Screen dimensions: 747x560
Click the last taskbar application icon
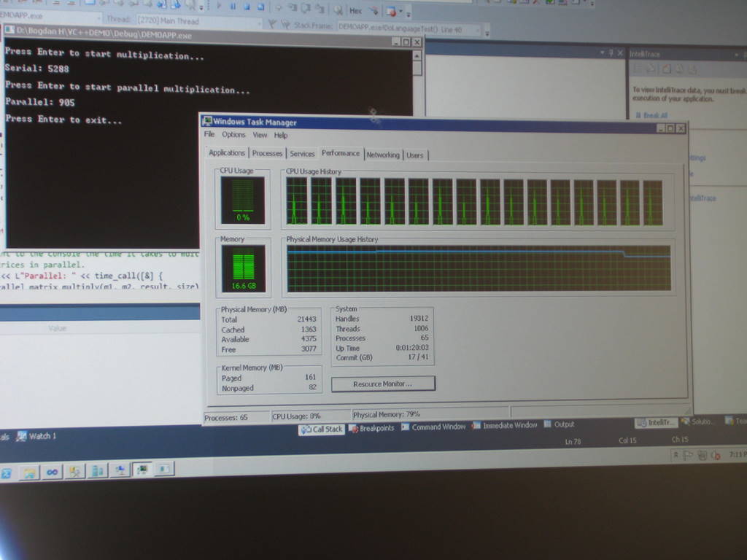click(x=164, y=469)
